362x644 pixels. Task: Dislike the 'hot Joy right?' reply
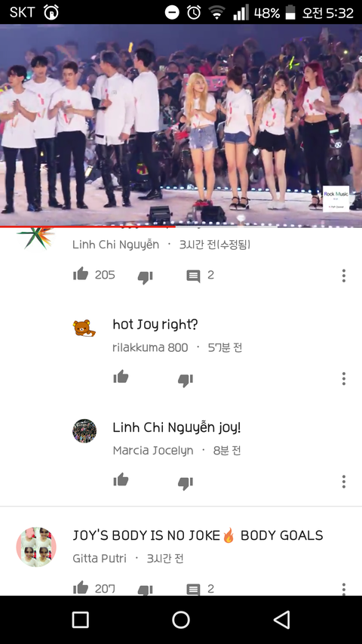click(185, 381)
